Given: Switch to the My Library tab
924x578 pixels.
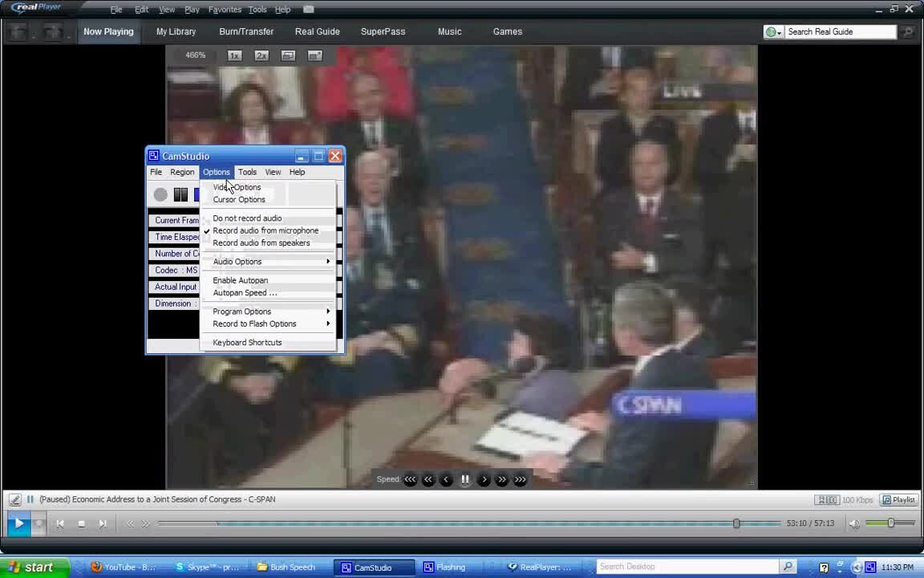Looking at the screenshot, I should click(176, 31).
